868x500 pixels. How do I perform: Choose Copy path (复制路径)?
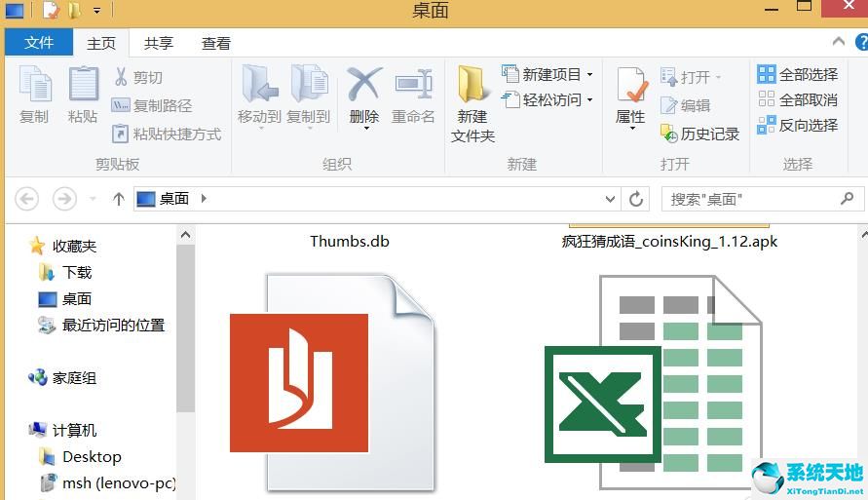pos(152,105)
